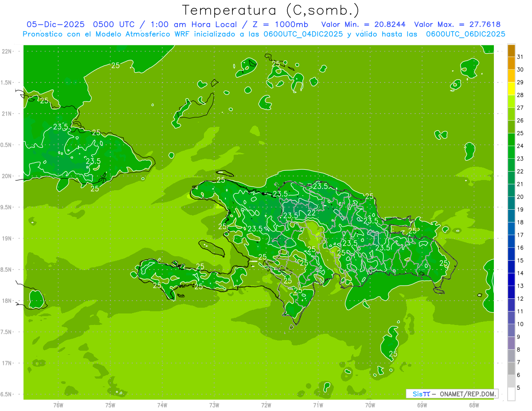Viewport: 532px width, 411px height.
Task: Click the legend number "16"
Action: pos(520,247)
